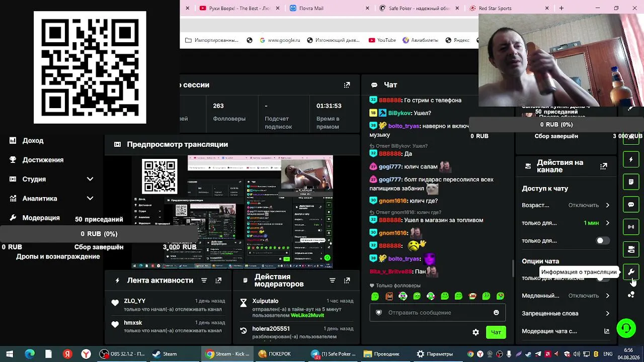Open the activity feed lightning shortcut
Image resolution: width=644 pixels, height=362 pixels.
(631, 159)
